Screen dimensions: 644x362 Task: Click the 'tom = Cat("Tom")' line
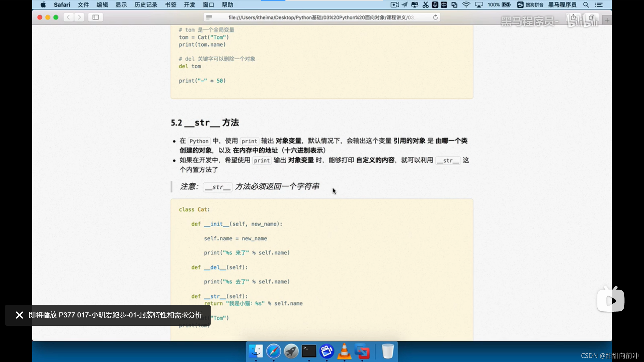[x=204, y=37]
